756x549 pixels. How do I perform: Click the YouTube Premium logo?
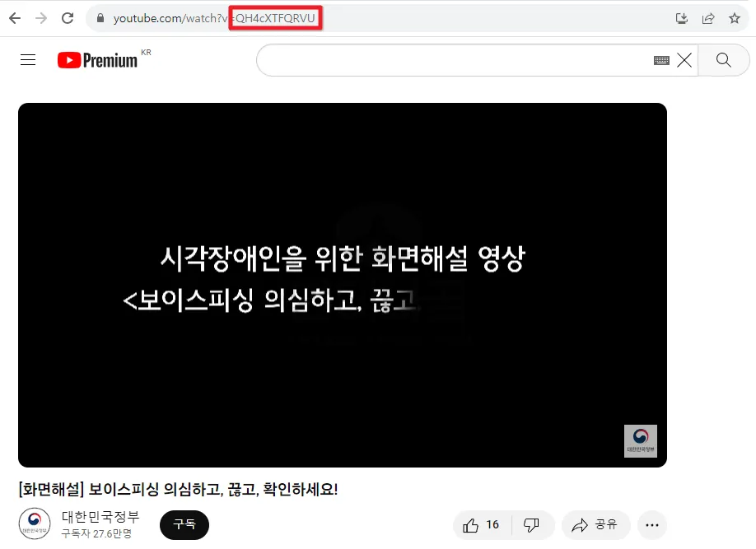97,60
